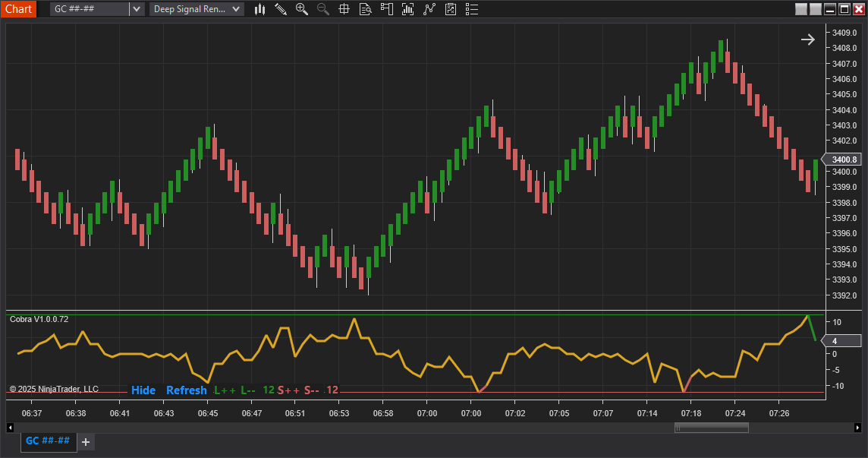Click Refresh in the Cobra panel
The image size is (868, 458).
(x=186, y=390)
